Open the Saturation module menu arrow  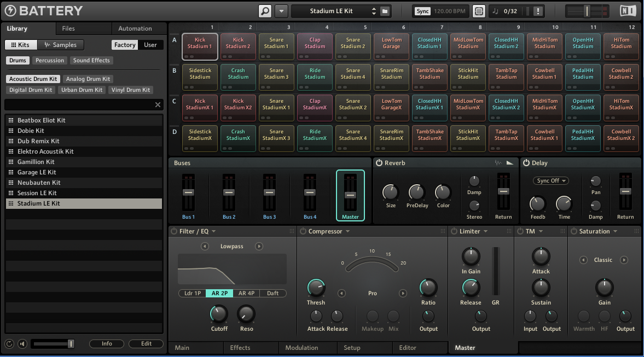[615, 231]
